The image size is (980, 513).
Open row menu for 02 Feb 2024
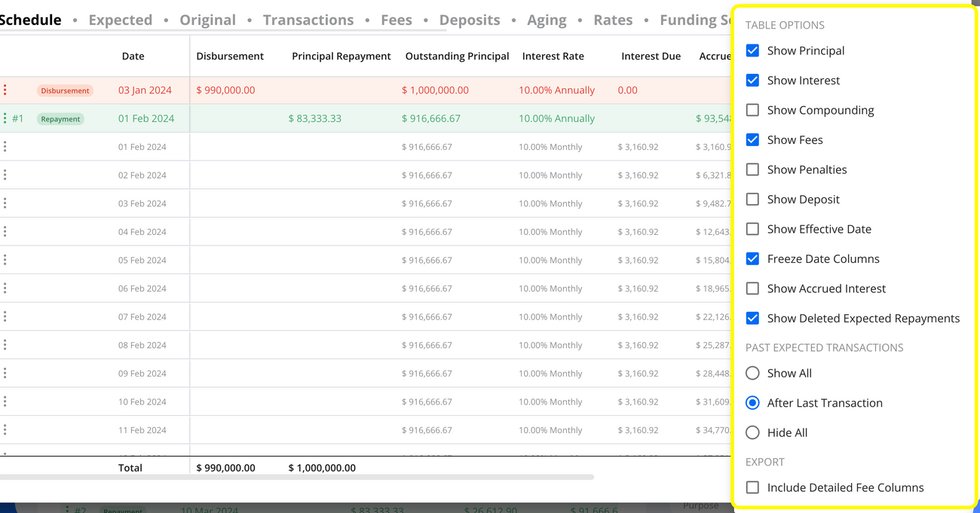[5, 175]
